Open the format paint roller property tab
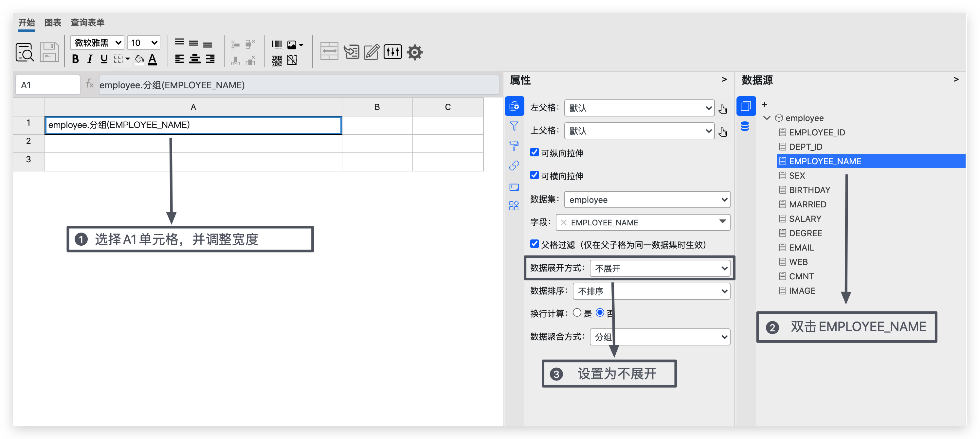This screenshot has height=439, width=980. click(x=514, y=146)
